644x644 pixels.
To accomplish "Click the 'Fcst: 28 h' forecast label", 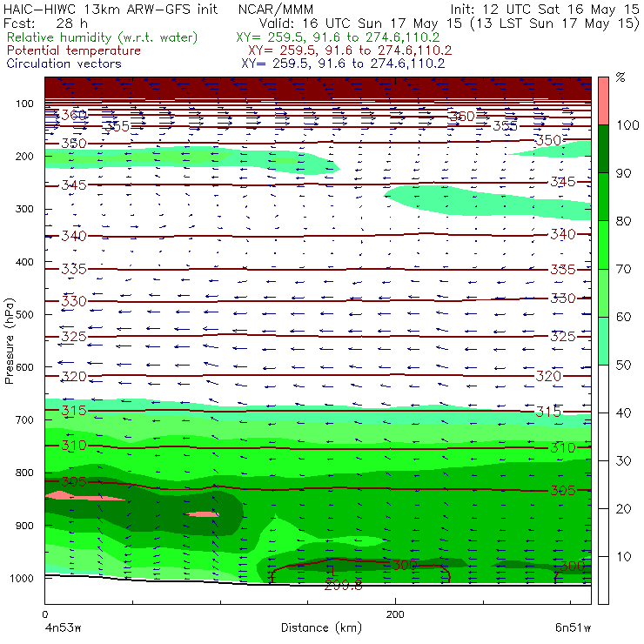I will click(45, 23).
